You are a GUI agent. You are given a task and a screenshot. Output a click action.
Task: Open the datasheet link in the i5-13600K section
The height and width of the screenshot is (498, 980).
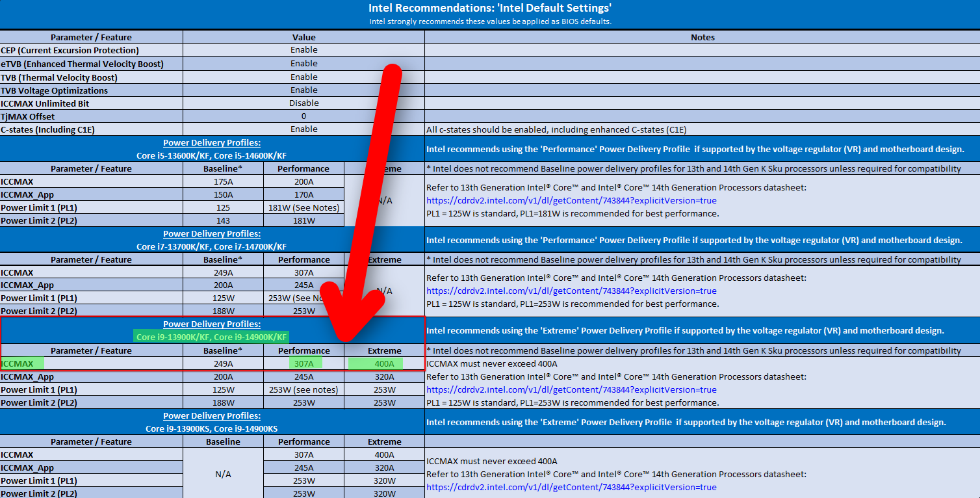pyautogui.click(x=571, y=200)
